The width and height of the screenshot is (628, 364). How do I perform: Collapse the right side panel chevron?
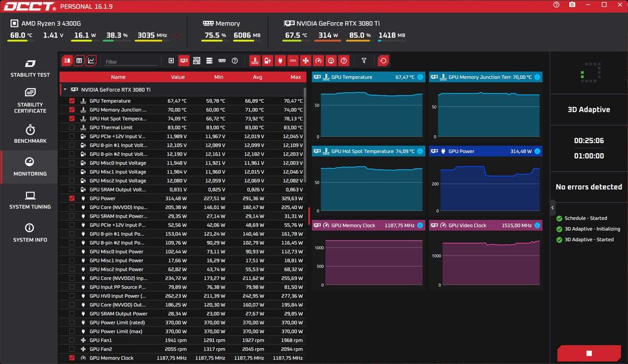tap(552, 208)
